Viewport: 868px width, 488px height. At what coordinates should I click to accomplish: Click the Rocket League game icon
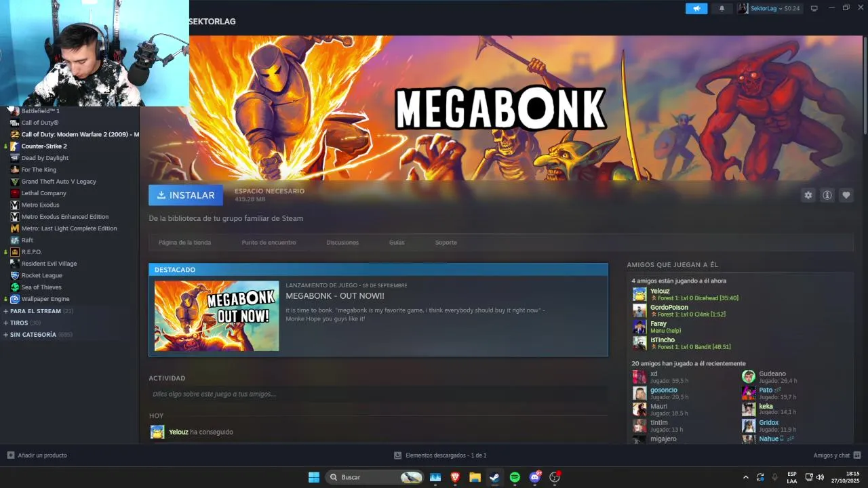(15, 276)
